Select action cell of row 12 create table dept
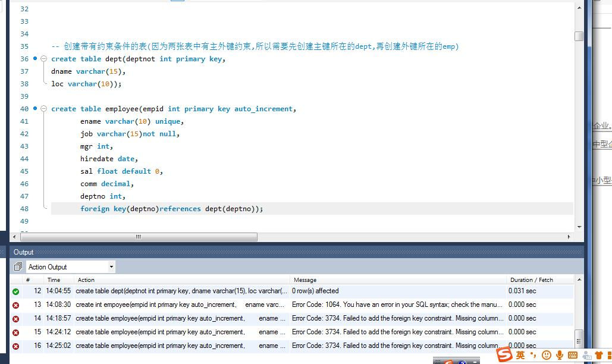 tap(181, 291)
